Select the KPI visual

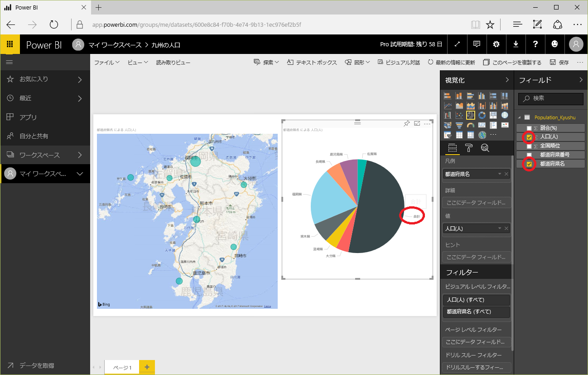pos(505,125)
